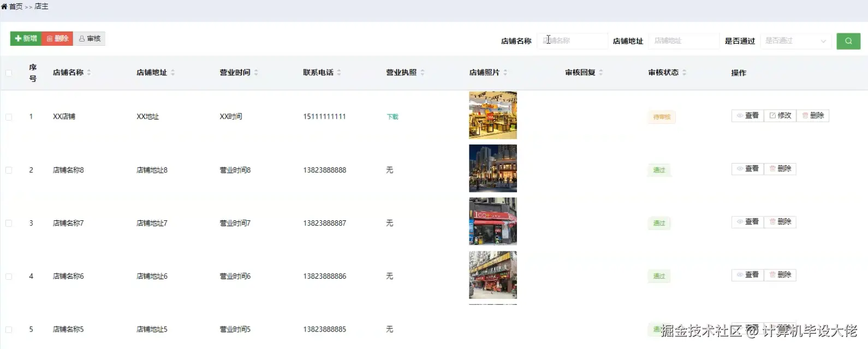Check the 店铺名称8 row checkbox
Viewport: 868px width, 349px height.
[x=9, y=170]
